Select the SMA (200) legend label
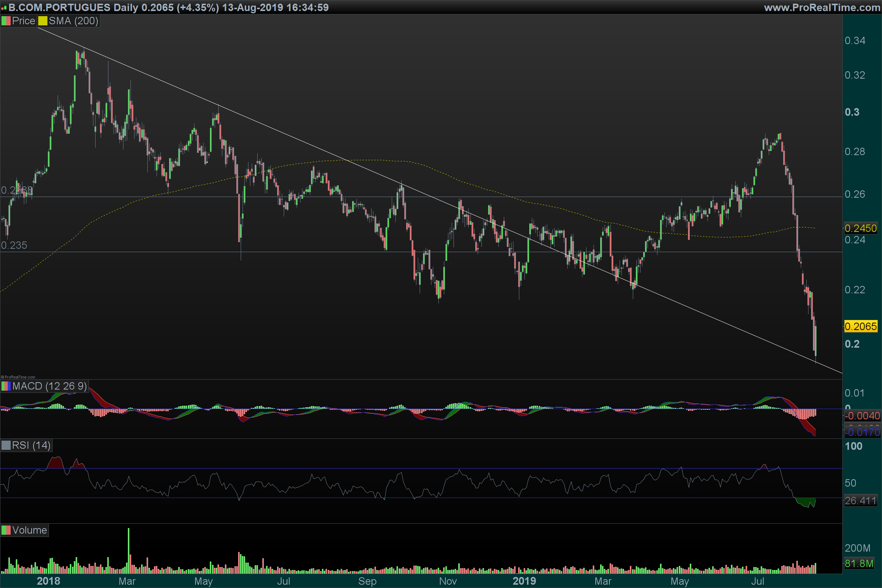Image resolution: width=882 pixels, height=588 pixels. (x=73, y=21)
